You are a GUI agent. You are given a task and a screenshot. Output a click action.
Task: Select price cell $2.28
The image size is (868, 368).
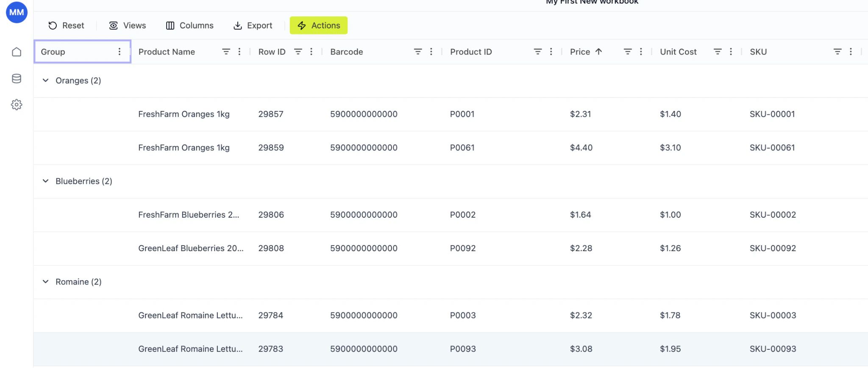[x=581, y=248]
